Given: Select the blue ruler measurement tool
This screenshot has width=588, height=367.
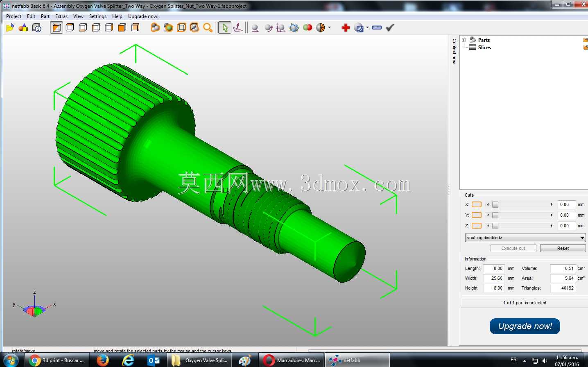Looking at the screenshot, I should click(x=377, y=28).
